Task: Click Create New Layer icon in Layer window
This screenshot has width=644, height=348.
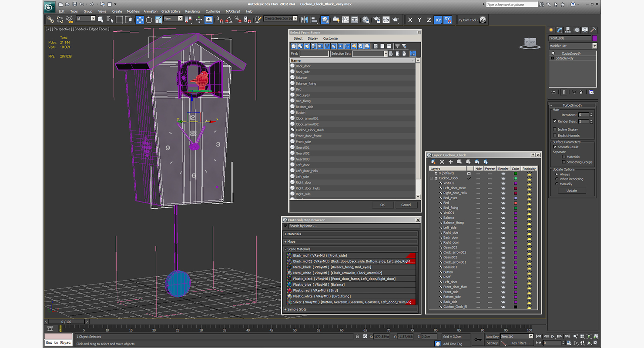Action: click(433, 162)
